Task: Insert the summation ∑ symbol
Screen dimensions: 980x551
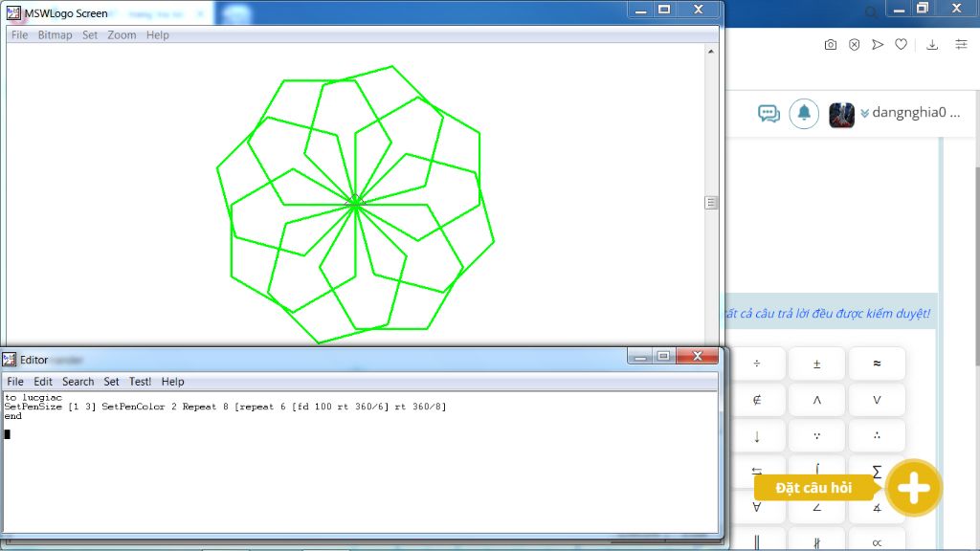Action: [877, 471]
